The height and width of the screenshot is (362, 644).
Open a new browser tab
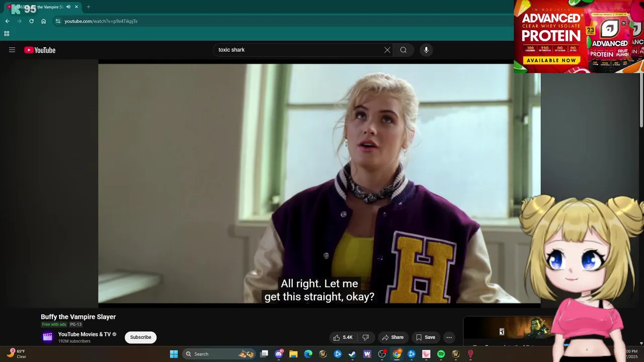[x=88, y=7]
